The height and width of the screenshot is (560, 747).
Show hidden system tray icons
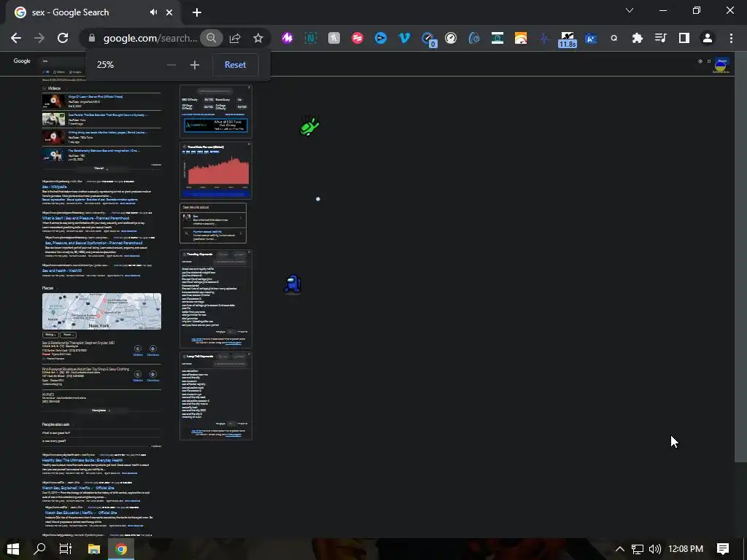tap(620, 549)
